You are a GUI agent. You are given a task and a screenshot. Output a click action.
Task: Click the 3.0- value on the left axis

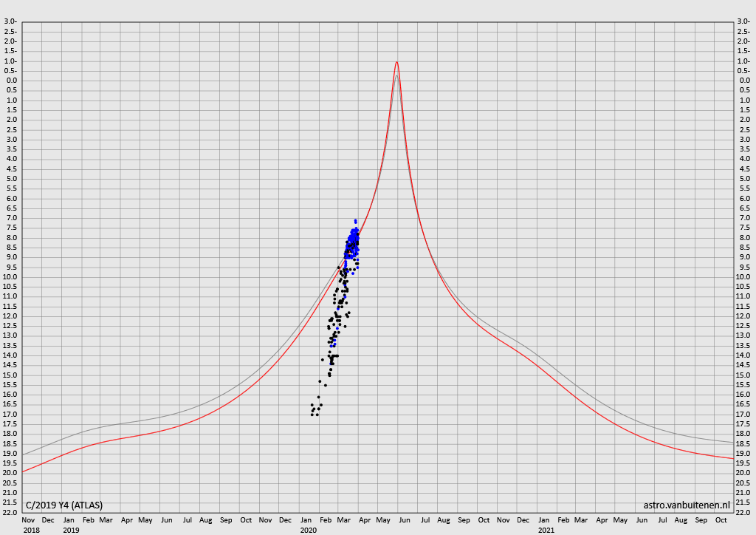tap(10, 21)
